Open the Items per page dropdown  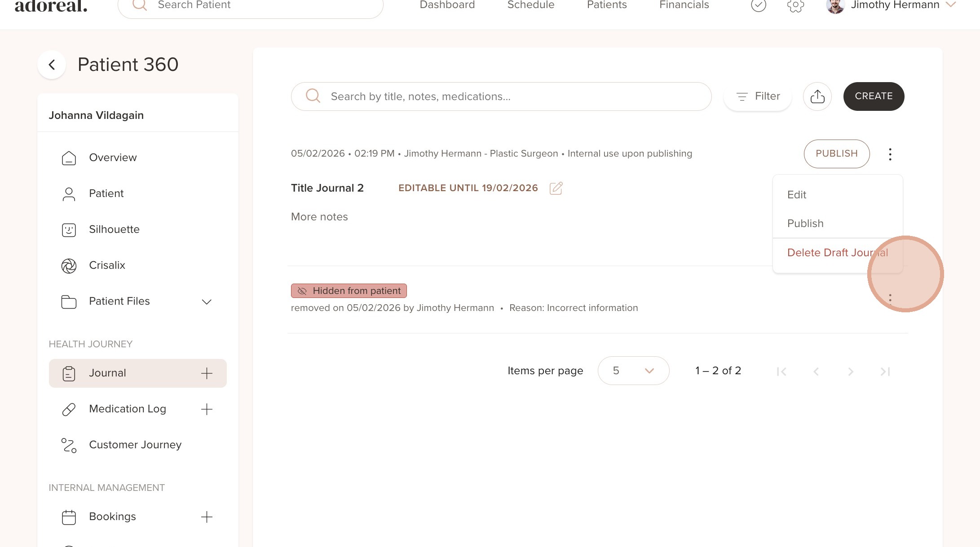tap(633, 371)
